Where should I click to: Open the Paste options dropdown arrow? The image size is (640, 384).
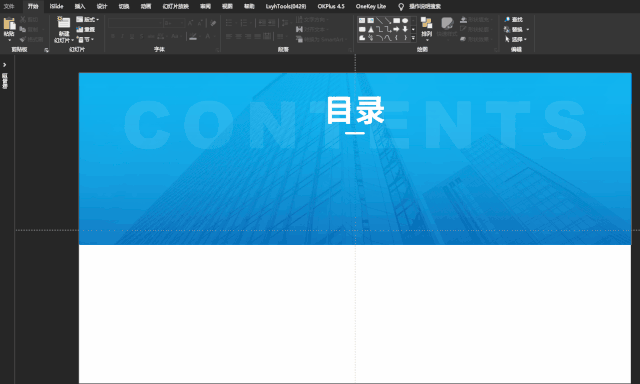click(x=9, y=40)
